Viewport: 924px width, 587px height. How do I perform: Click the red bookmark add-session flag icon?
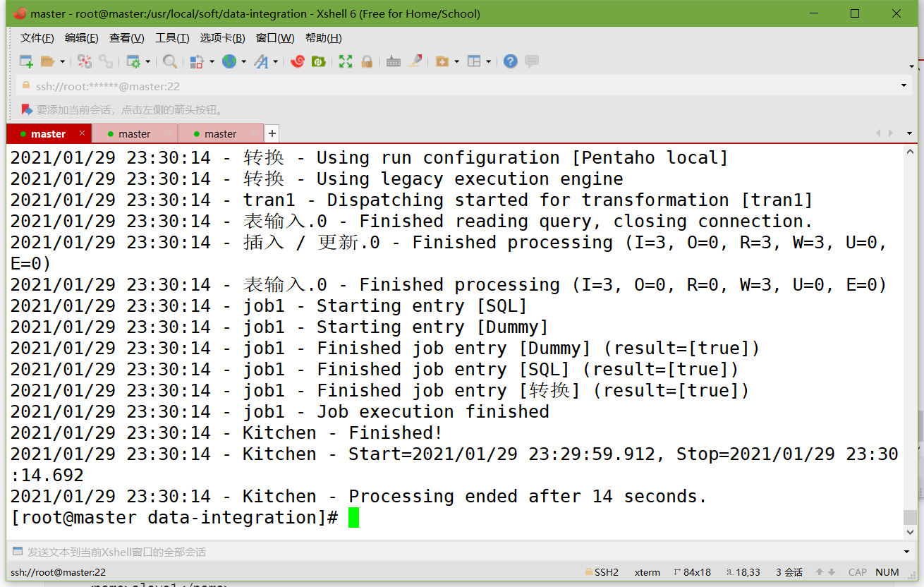(27, 109)
